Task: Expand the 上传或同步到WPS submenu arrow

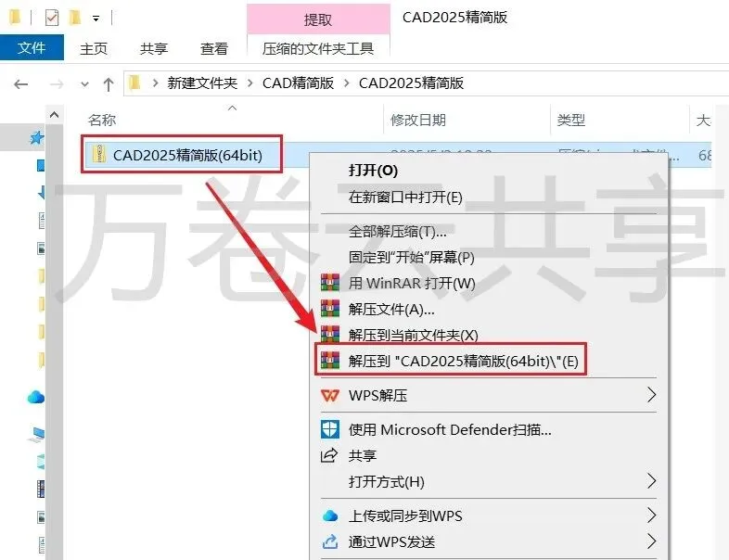Action: (x=651, y=515)
